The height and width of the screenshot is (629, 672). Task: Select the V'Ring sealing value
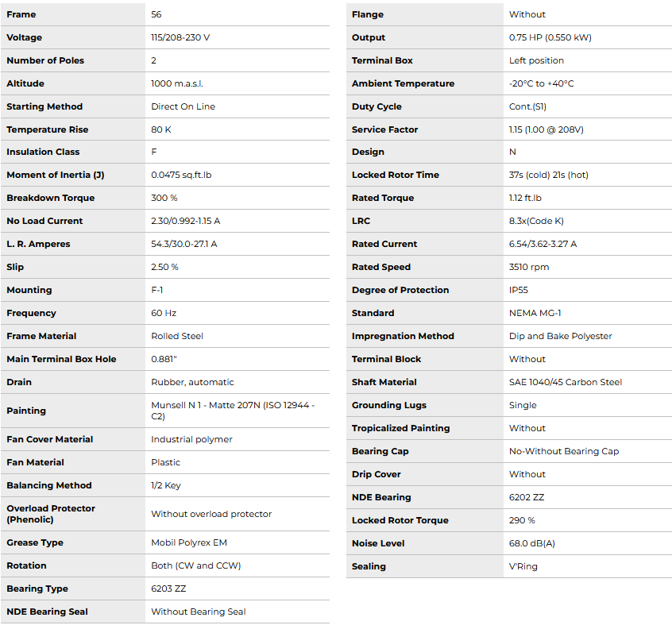[x=523, y=566]
